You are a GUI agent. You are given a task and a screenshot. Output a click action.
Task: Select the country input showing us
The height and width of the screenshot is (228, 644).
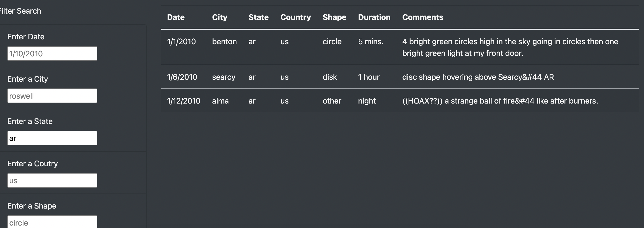52,180
